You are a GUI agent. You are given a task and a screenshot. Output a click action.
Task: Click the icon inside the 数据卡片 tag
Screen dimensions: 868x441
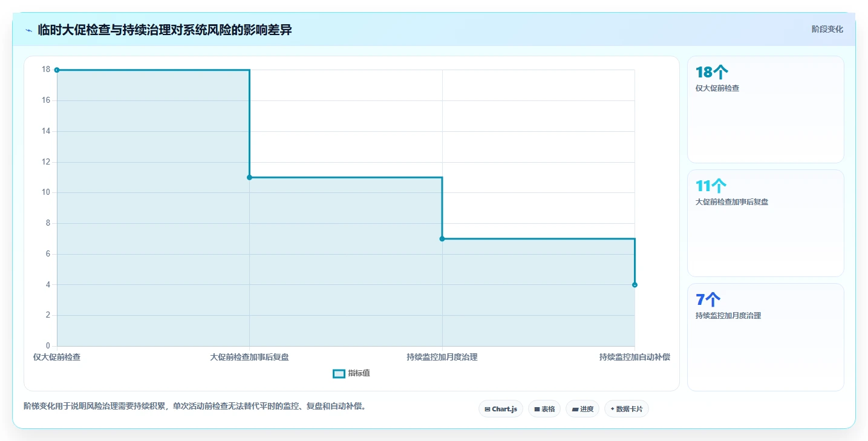pyautogui.click(x=613, y=409)
